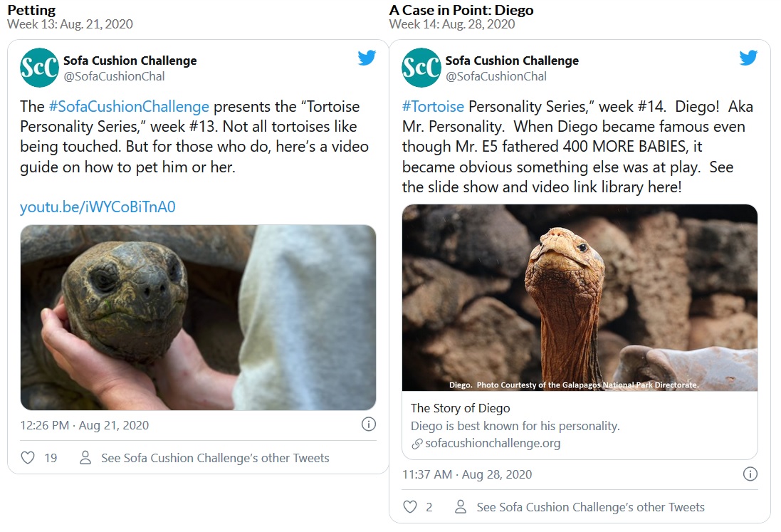781x532 pixels.
Task: Click the Twitter bird icon on the Diego tweet
Action: (x=748, y=58)
